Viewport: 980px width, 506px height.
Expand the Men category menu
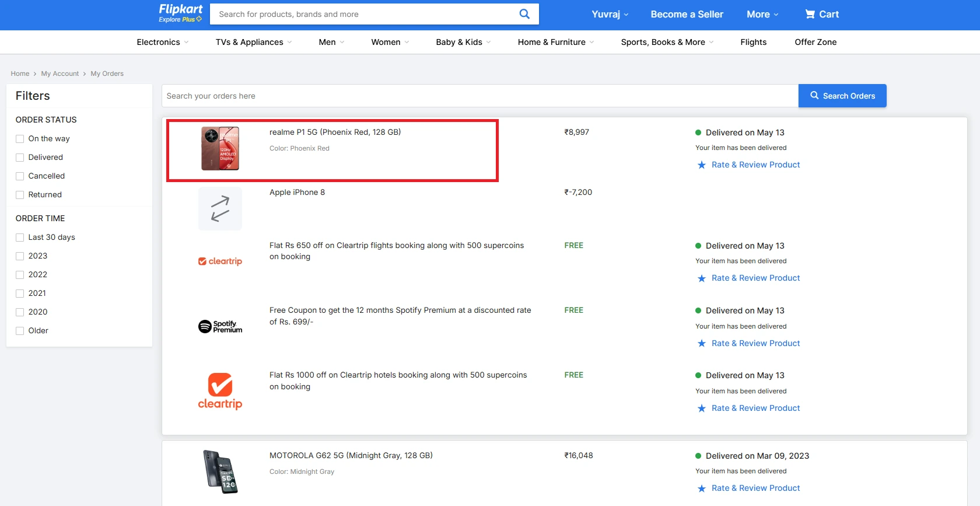[331, 42]
